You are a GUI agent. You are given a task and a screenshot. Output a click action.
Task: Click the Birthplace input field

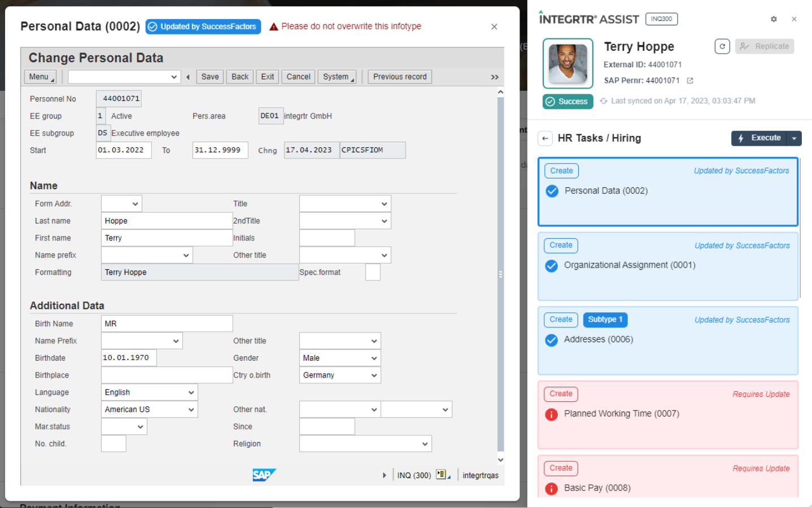[167, 375]
